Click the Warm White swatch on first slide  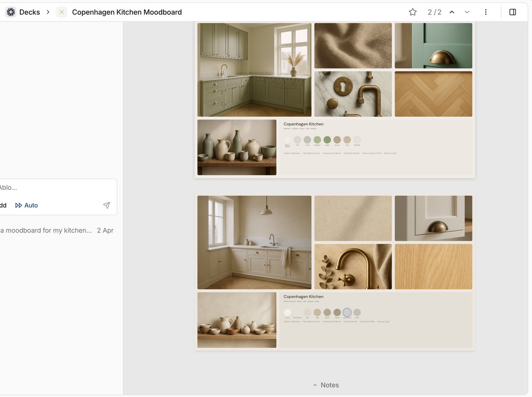pyautogui.click(x=287, y=140)
